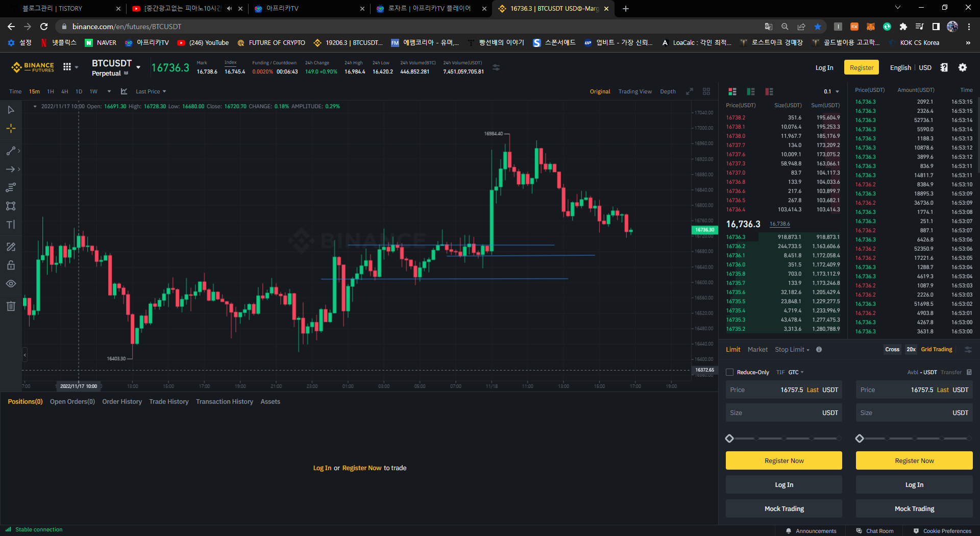Switch to Depth chart view

tap(668, 91)
